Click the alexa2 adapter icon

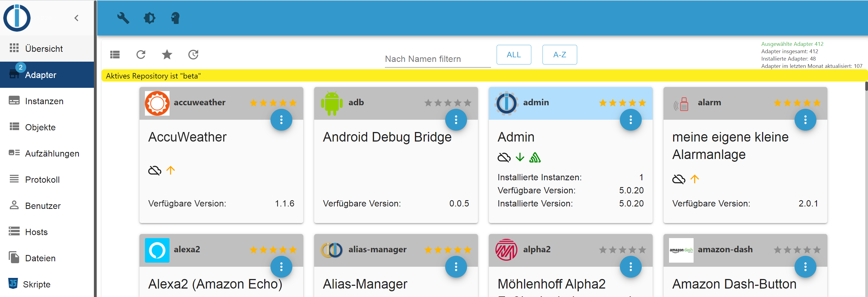point(157,250)
